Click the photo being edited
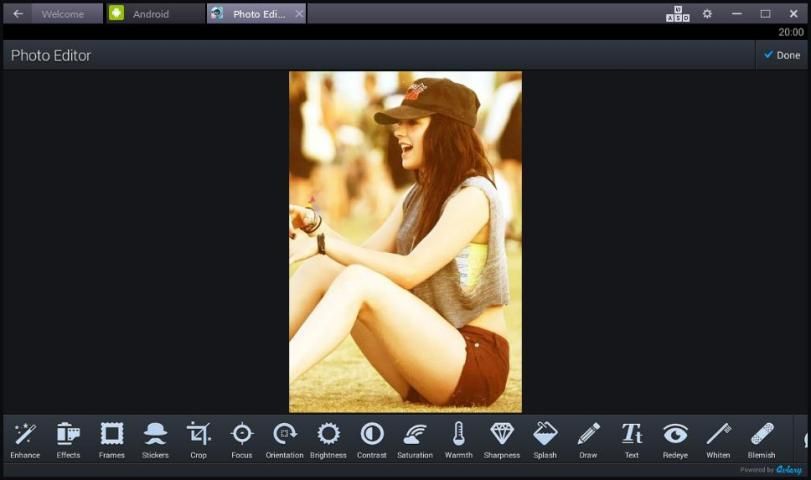The image size is (811, 480). (405, 241)
